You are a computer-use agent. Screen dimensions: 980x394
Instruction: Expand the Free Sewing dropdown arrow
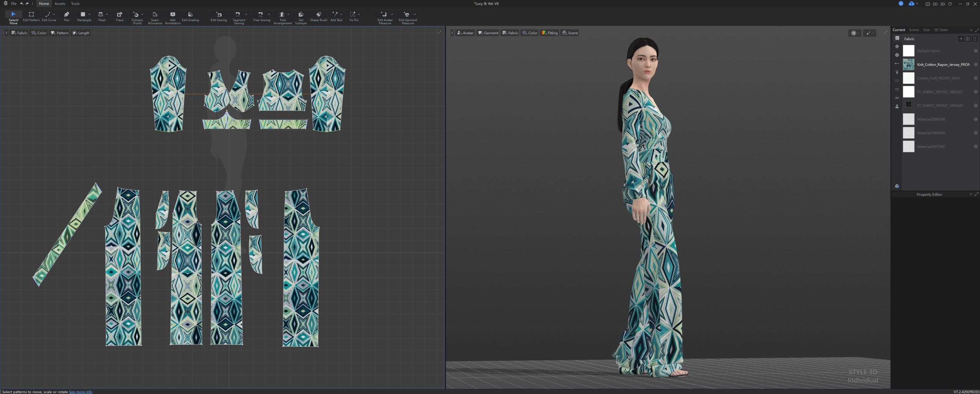pos(269,14)
